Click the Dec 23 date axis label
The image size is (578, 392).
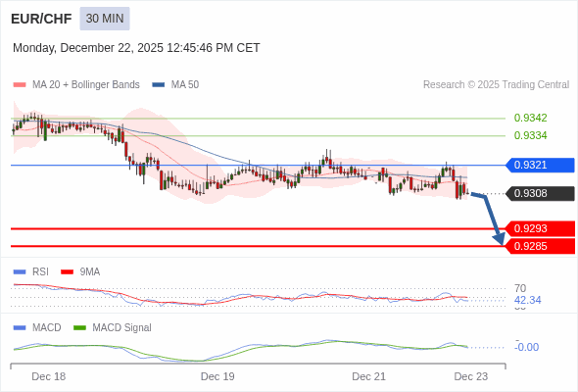(471, 376)
